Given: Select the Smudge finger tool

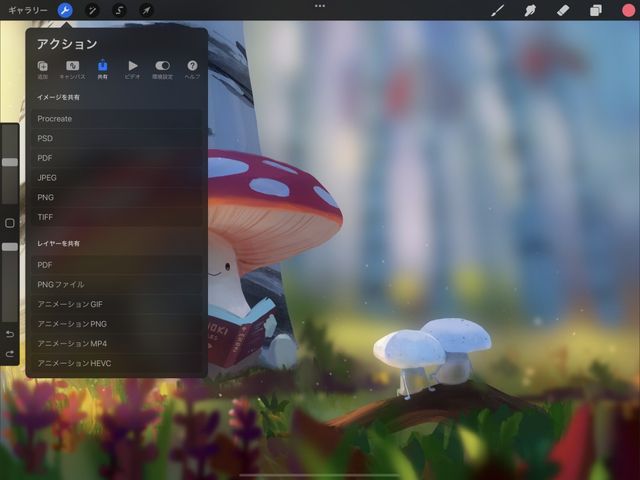Looking at the screenshot, I should (x=530, y=10).
